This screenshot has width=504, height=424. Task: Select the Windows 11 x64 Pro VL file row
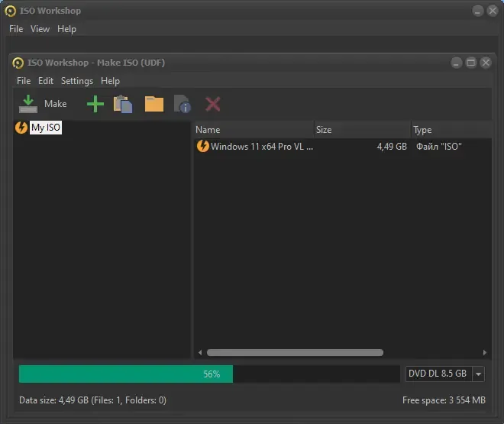coord(343,146)
